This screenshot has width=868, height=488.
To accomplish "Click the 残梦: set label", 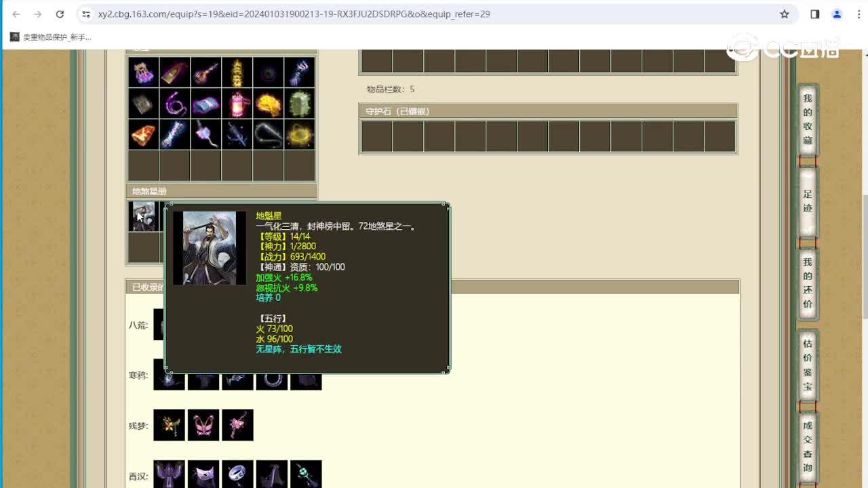I will (138, 426).
